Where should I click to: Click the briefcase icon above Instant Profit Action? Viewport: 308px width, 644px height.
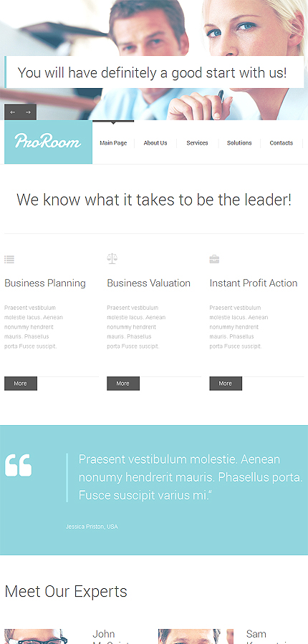pos(214,259)
